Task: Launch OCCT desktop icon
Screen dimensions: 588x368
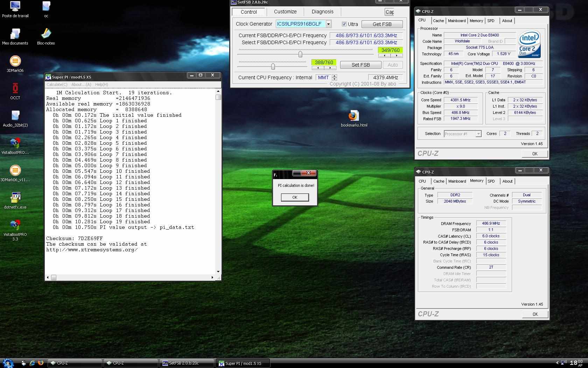Action: 15,91
